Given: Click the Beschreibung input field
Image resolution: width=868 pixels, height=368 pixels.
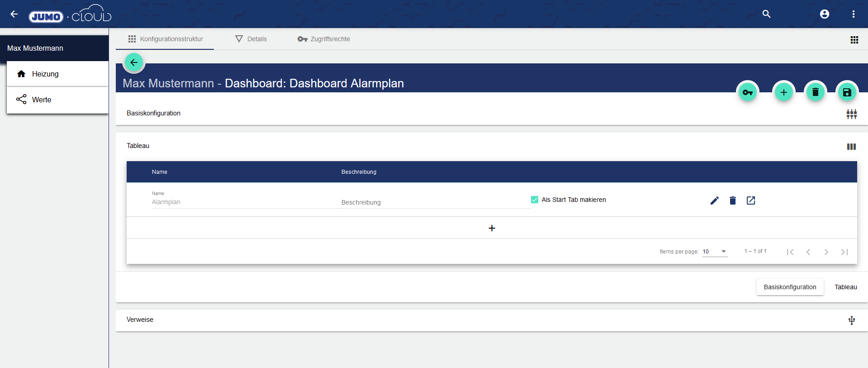Looking at the screenshot, I should pyautogui.click(x=434, y=202).
